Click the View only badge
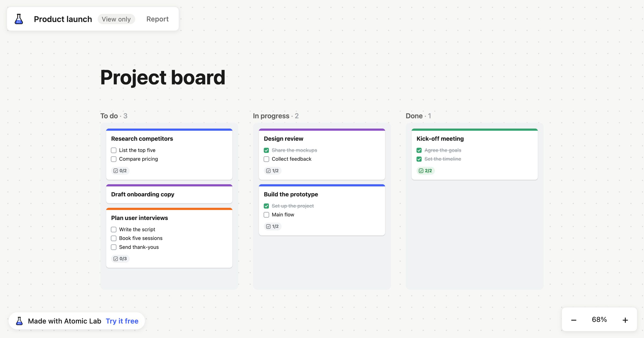This screenshot has width=644, height=338. (116, 19)
